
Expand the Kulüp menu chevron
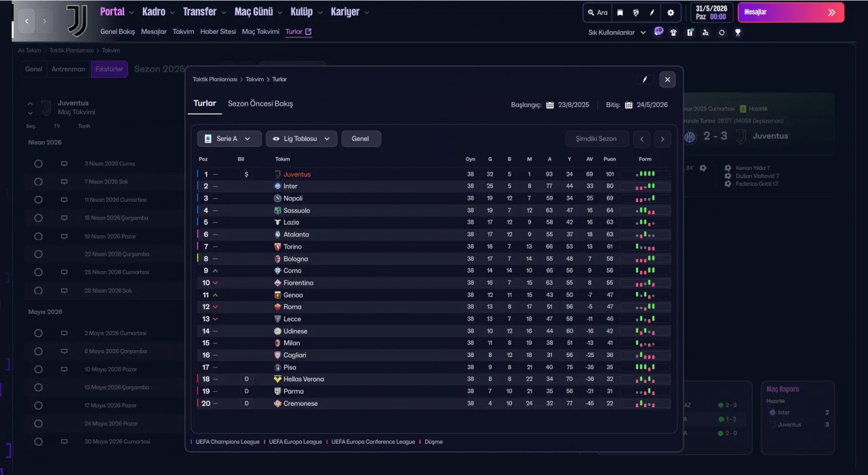(x=320, y=13)
